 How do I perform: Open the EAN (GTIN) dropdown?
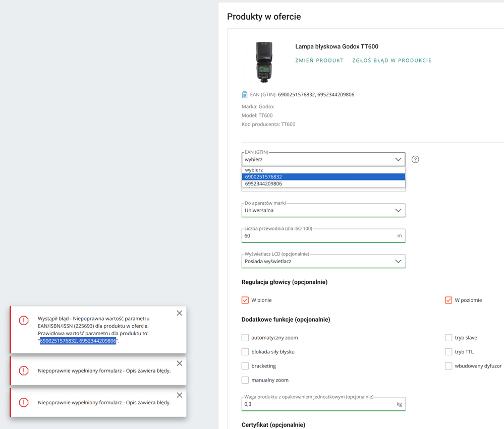[323, 160]
